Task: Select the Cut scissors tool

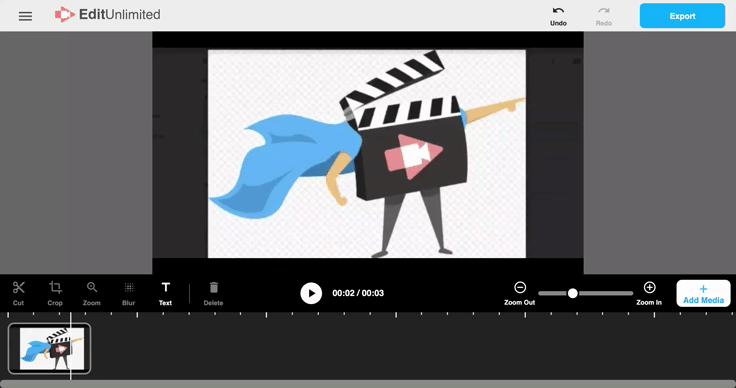Action: [18, 293]
